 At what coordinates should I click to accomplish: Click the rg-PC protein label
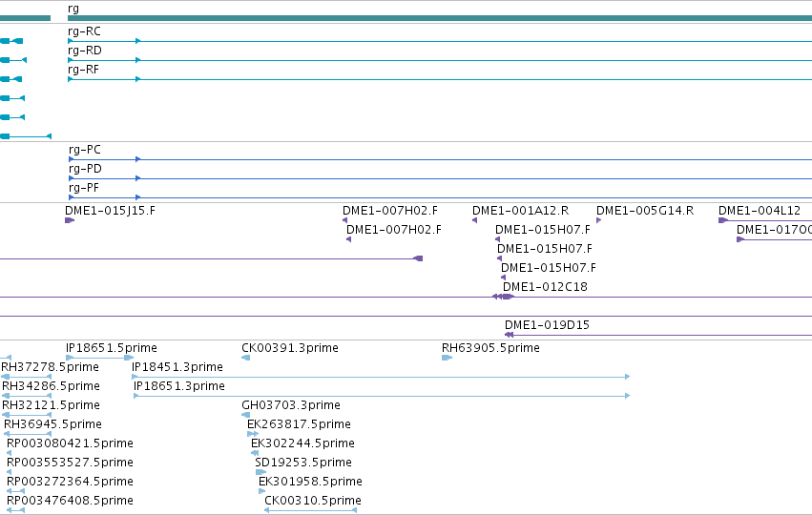coord(85,150)
